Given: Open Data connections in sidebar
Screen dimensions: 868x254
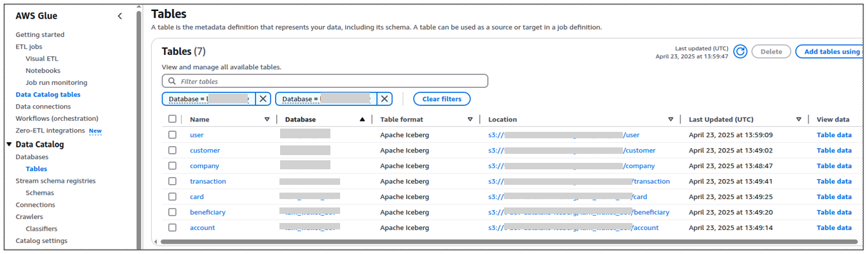Looking at the screenshot, I should pos(43,107).
